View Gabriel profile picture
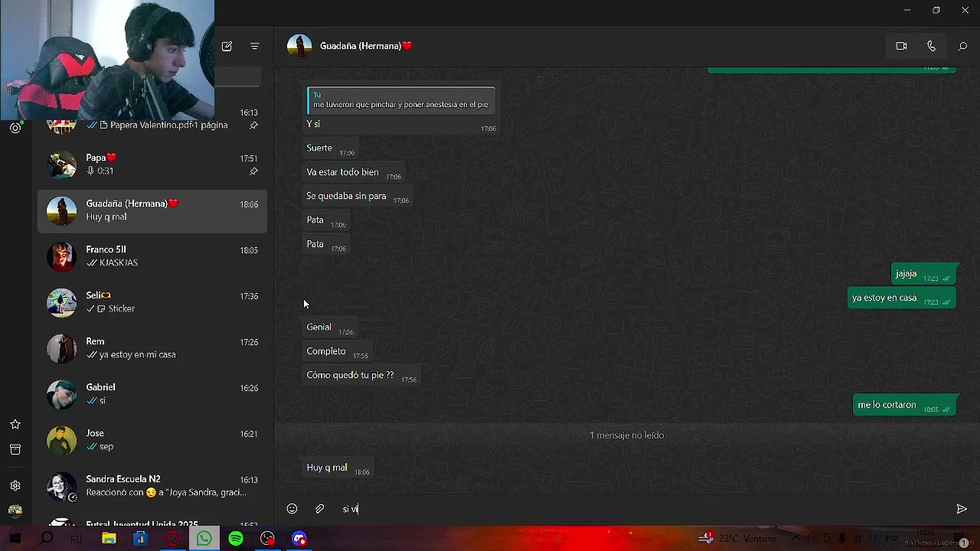This screenshot has height=551, width=980. click(x=61, y=394)
